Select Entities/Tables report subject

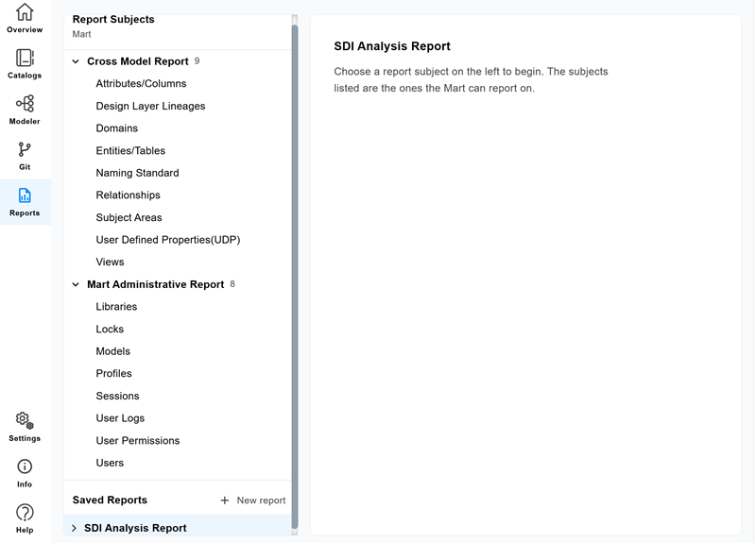[x=130, y=151]
